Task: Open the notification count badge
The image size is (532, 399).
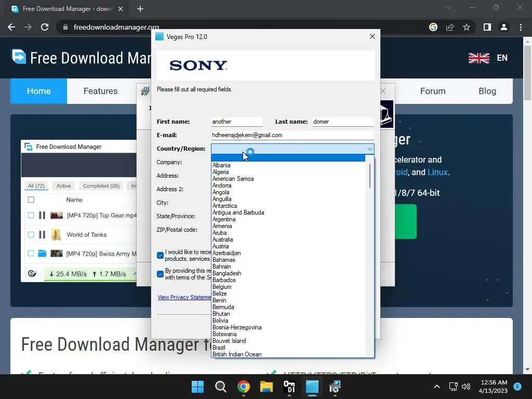Action: point(517,387)
